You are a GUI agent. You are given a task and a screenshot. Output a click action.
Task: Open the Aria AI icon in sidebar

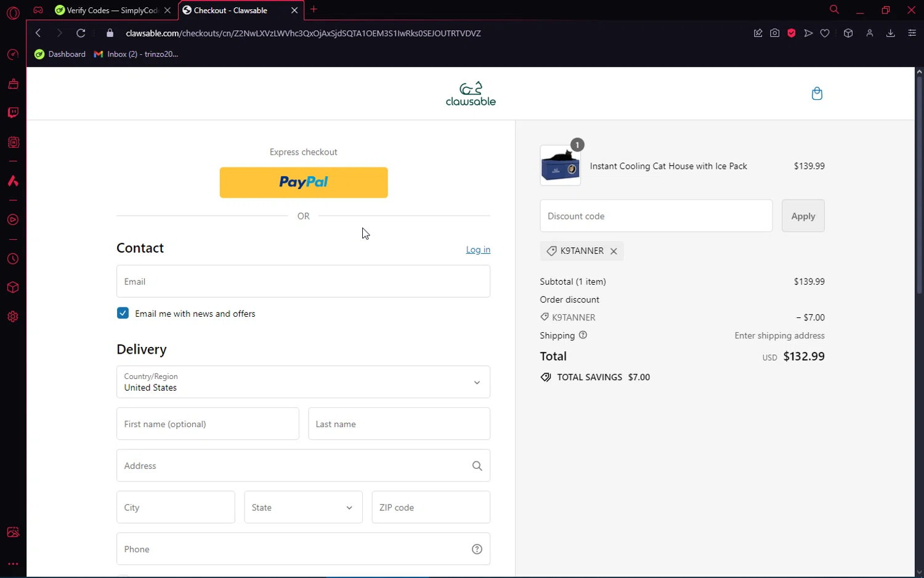pyautogui.click(x=13, y=181)
